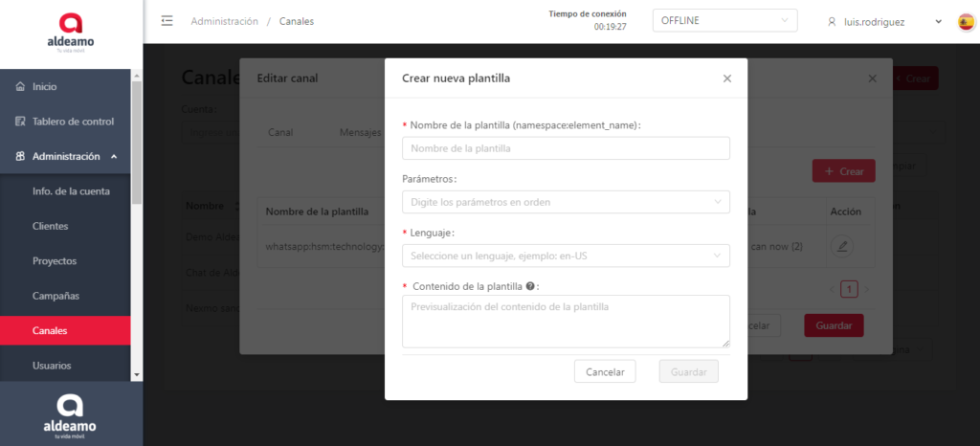Click the red Crear button in Editar canal
The image size is (980, 446).
point(843,171)
